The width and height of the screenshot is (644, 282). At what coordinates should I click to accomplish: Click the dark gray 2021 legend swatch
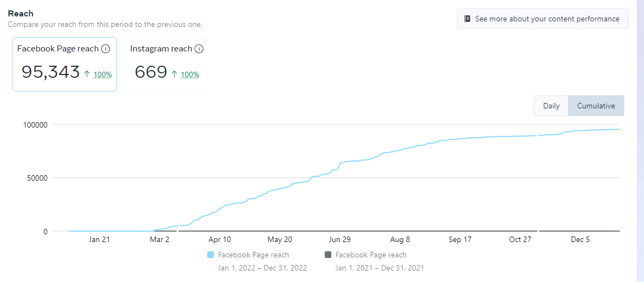[328, 255]
